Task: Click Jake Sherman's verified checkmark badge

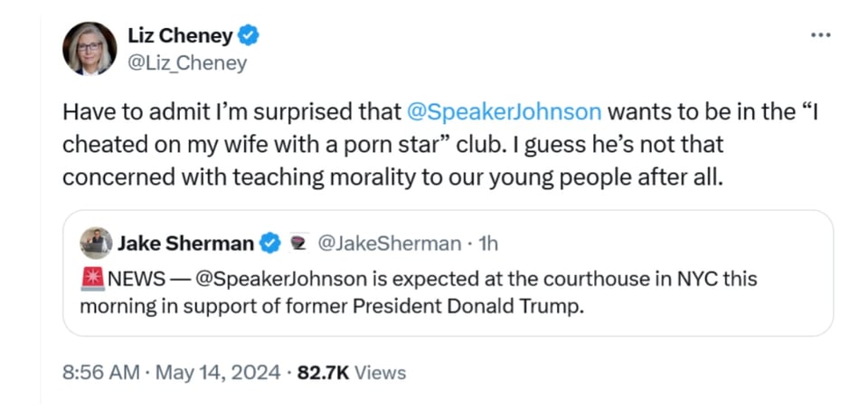Action: [269, 243]
